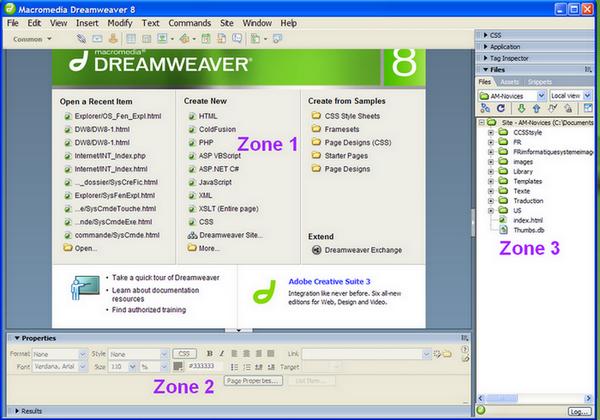Collapse the Properties panel

17,338
